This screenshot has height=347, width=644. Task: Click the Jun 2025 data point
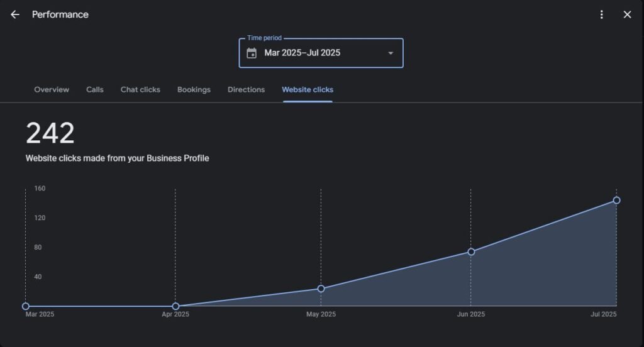pyautogui.click(x=471, y=251)
